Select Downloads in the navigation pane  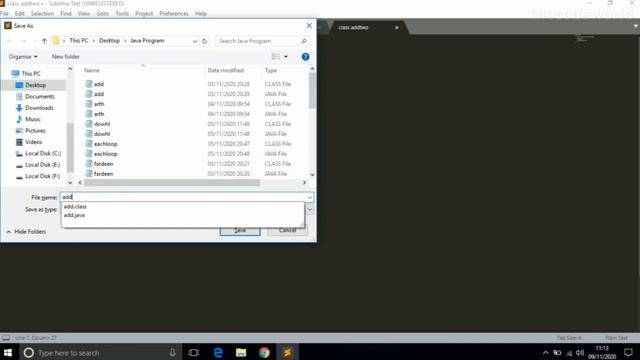coord(39,108)
